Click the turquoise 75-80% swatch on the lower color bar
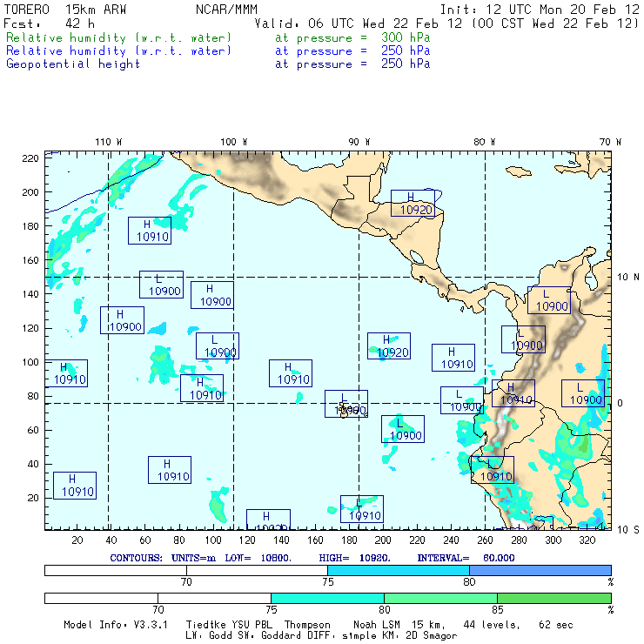The height and width of the screenshot is (644, 644). (x=327, y=598)
